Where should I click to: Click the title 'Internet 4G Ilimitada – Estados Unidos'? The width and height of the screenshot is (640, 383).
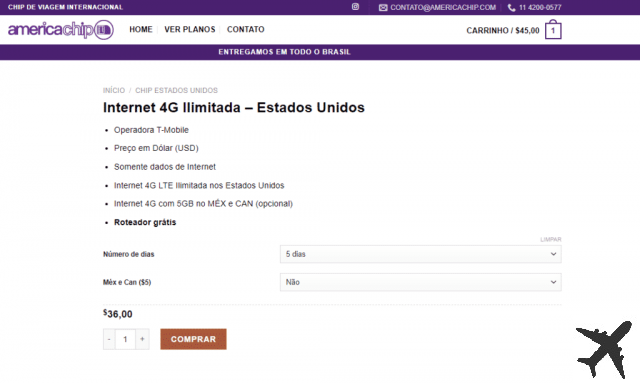233,107
